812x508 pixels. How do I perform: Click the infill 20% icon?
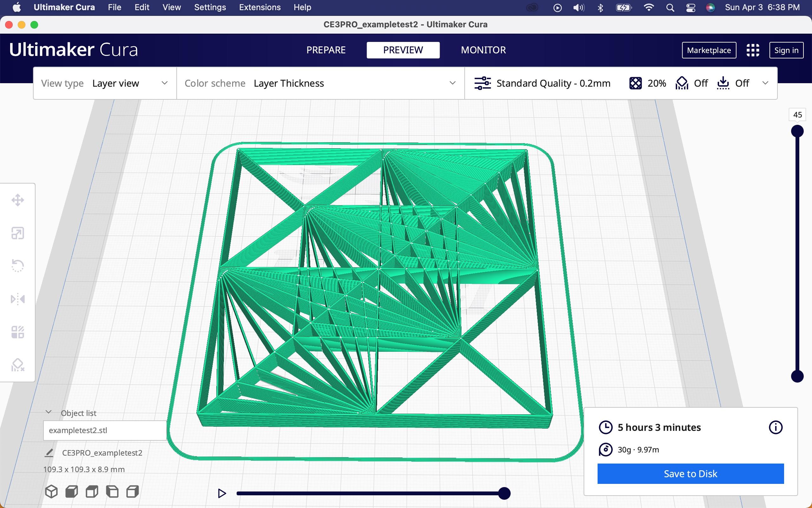click(636, 83)
